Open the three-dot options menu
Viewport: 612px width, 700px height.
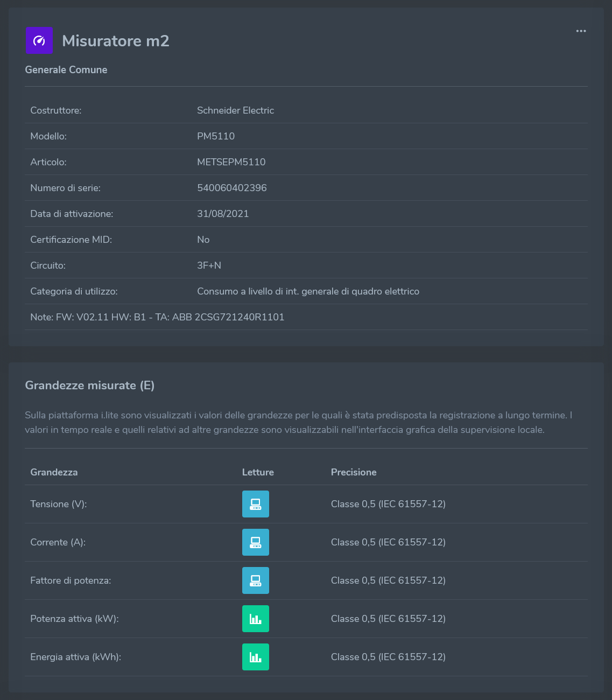581,31
